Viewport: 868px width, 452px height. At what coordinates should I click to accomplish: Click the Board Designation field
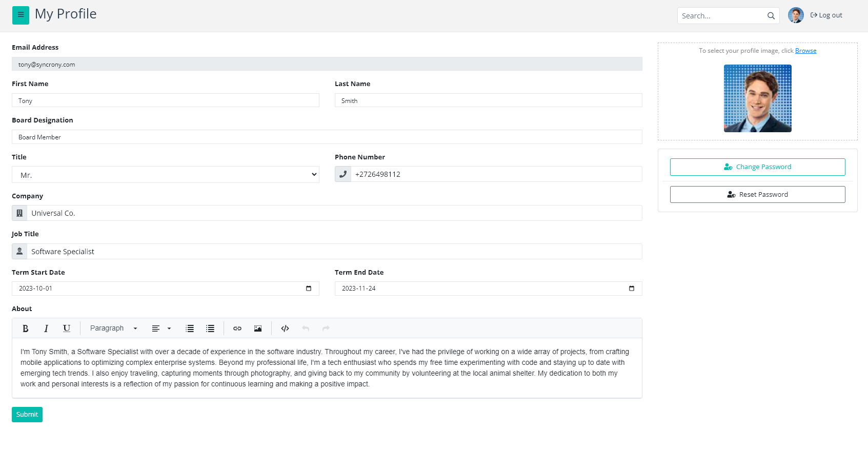click(x=327, y=137)
